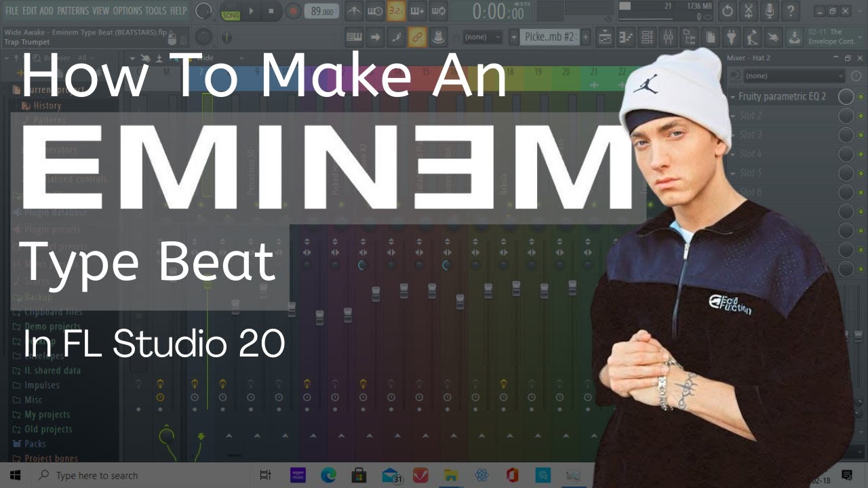Image resolution: width=868 pixels, height=488 pixels.
Task: Select the one-click audio recording microphone icon
Action: (770, 11)
